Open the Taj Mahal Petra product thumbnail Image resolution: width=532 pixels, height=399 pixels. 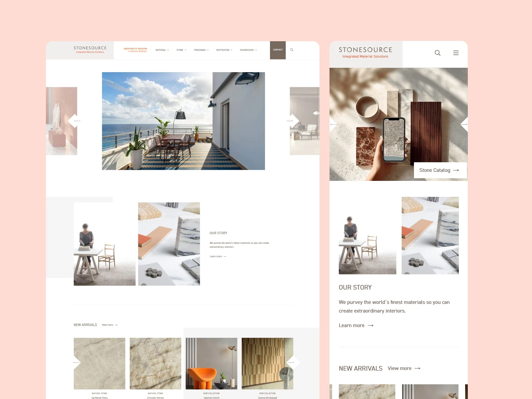(x=99, y=363)
